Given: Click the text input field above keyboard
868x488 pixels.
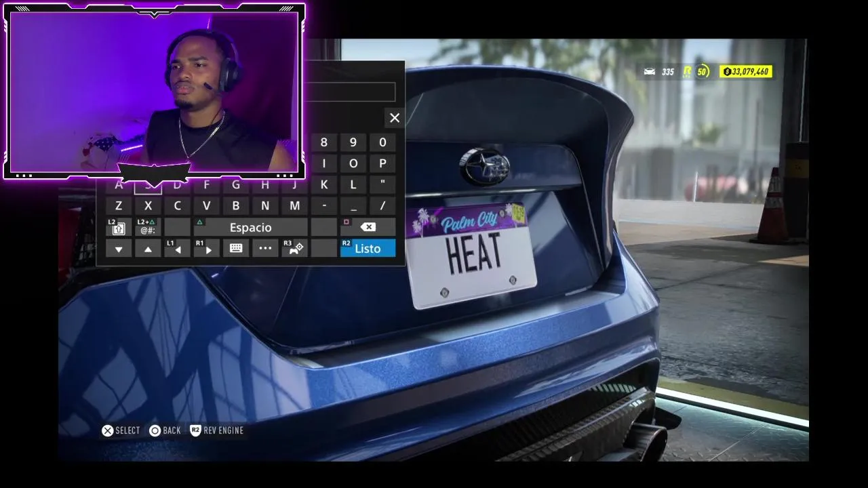Looking at the screenshot, I should tap(350, 92).
